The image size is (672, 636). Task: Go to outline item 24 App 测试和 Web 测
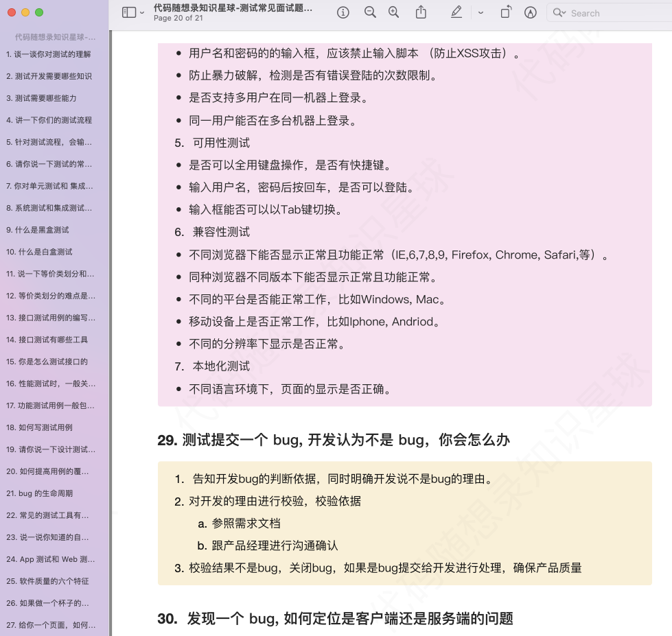pyautogui.click(x=51, y=559)
